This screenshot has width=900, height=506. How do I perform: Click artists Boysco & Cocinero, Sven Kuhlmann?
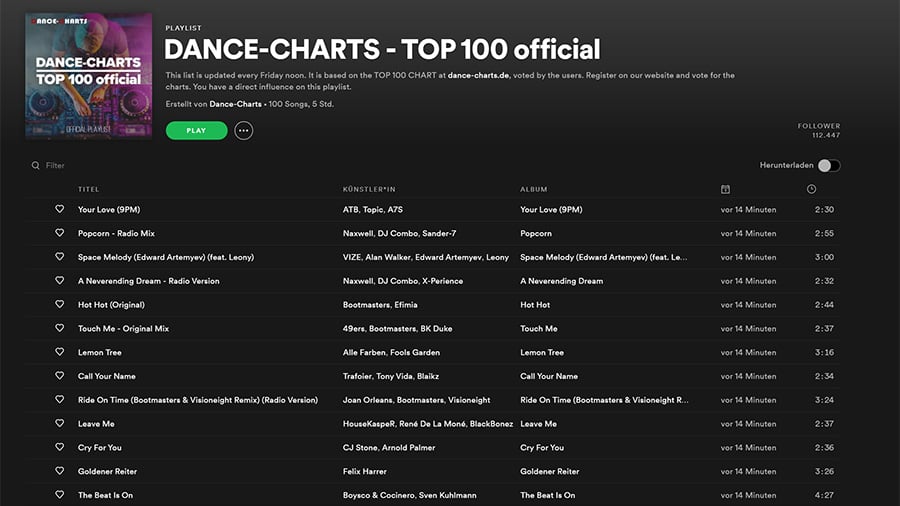pyautogui.click(x=409, y=495)
